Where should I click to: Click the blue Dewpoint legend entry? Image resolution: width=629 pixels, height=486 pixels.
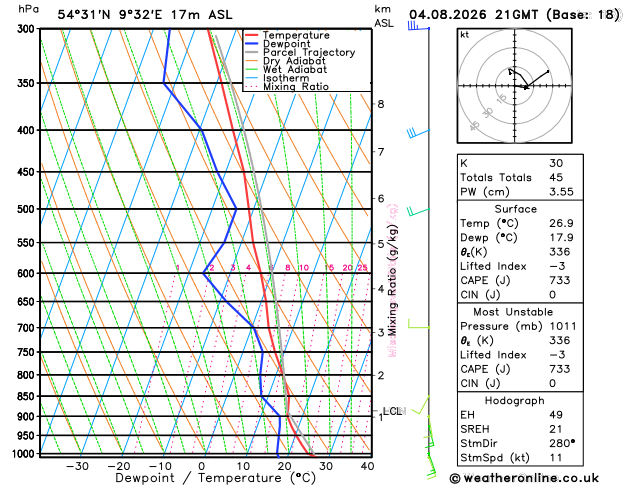(x=278, y=44)
